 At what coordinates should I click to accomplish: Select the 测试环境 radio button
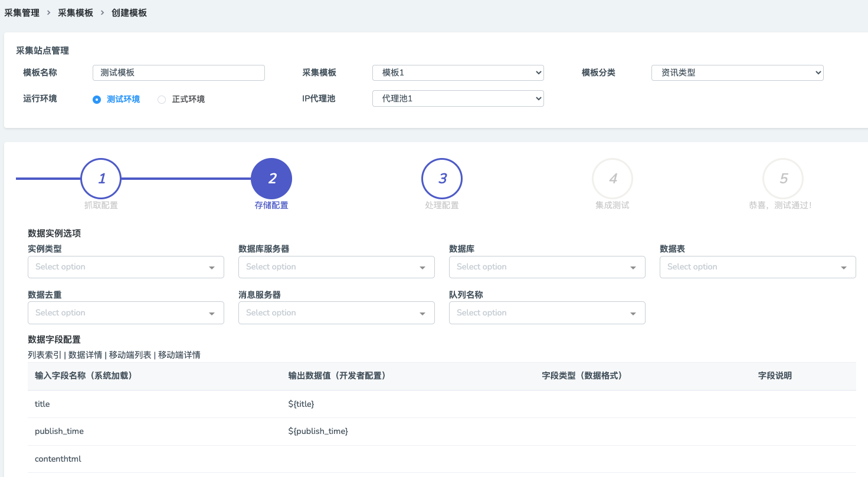[96, 99]
